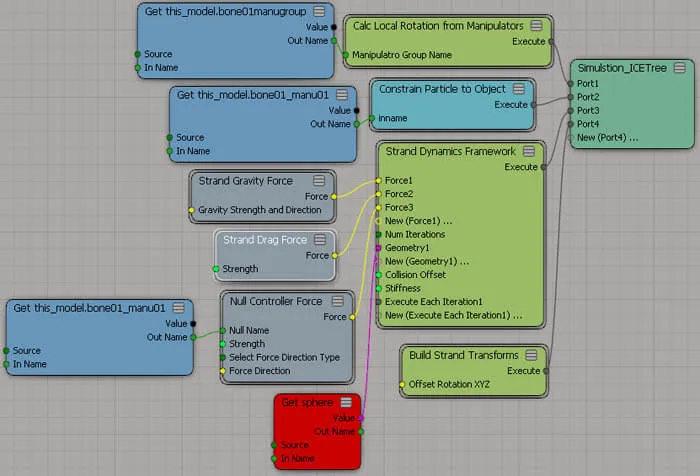Select Strand Drag Force node title
The image size is (700, 476).
click(x=265, y=240)
